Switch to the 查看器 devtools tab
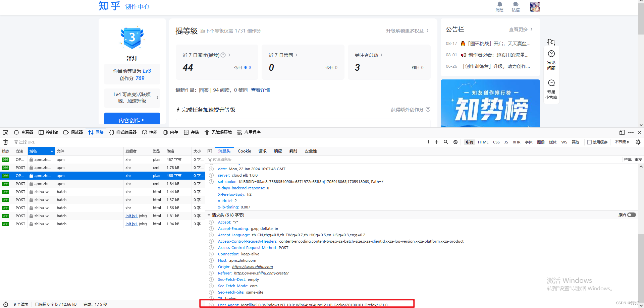The height and width of the screenshot is (308, 644). (24, 132)
